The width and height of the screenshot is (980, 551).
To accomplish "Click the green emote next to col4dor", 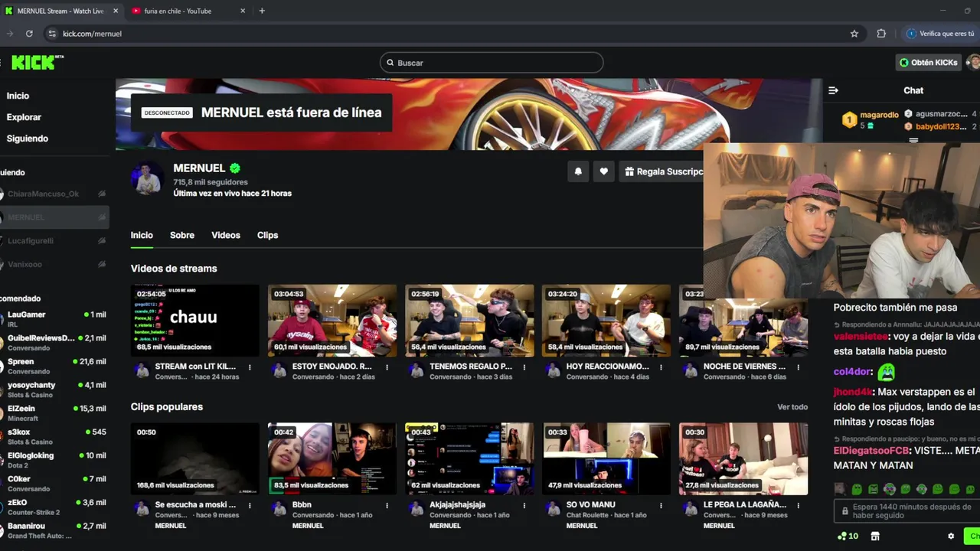I will coord(886,372).
